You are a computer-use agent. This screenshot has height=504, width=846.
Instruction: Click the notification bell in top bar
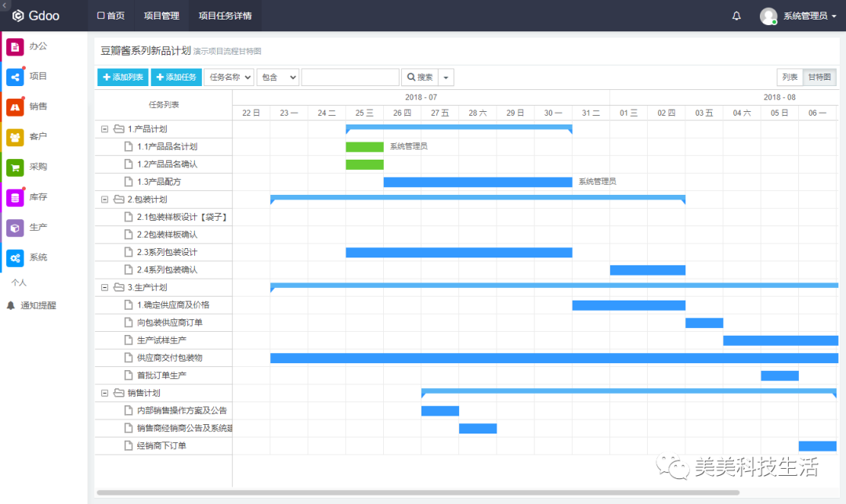point(736,16)
